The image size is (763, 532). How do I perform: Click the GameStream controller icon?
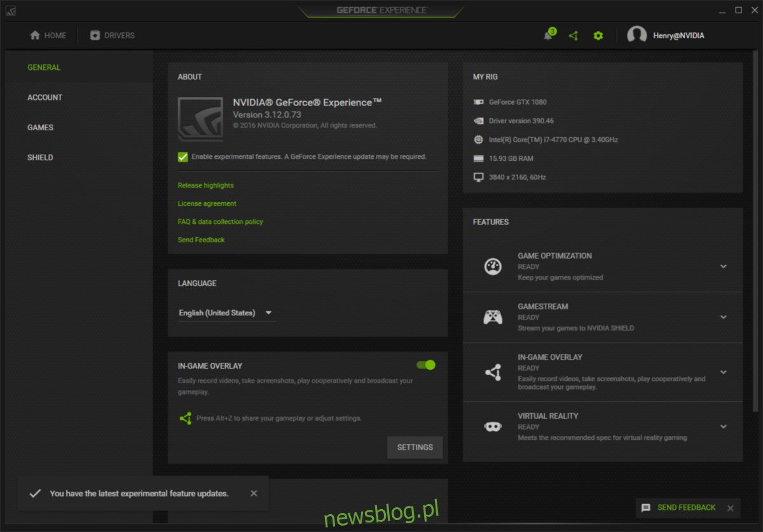pyautogui.click(x=493, y=317)
